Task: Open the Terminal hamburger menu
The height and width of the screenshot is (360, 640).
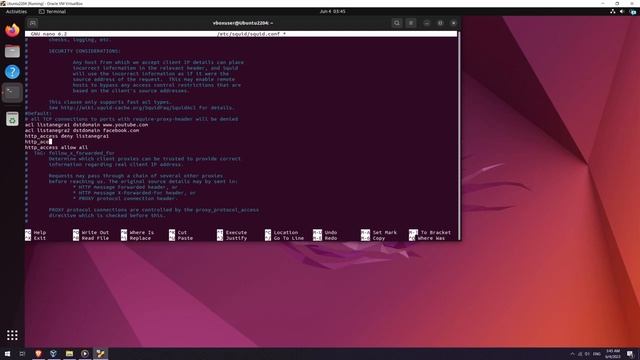Action: pyautogui.click(x=411, y=23)
